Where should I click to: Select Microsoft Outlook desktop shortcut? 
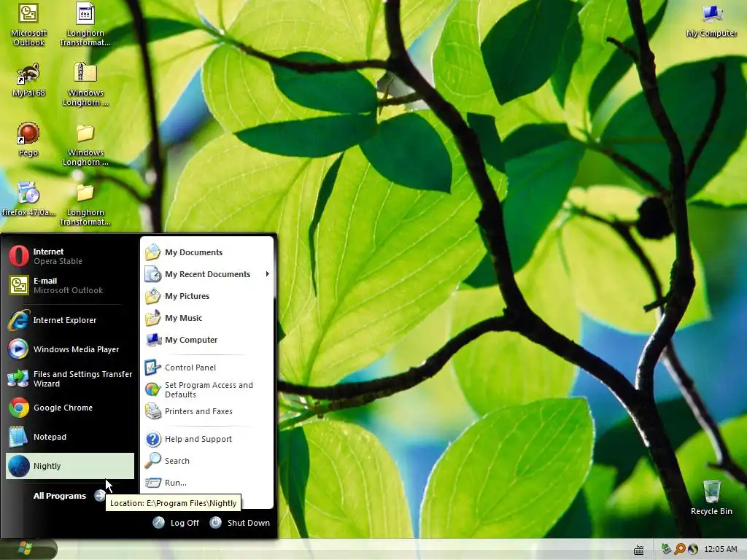pyautogui.click(x=28, y=25)
